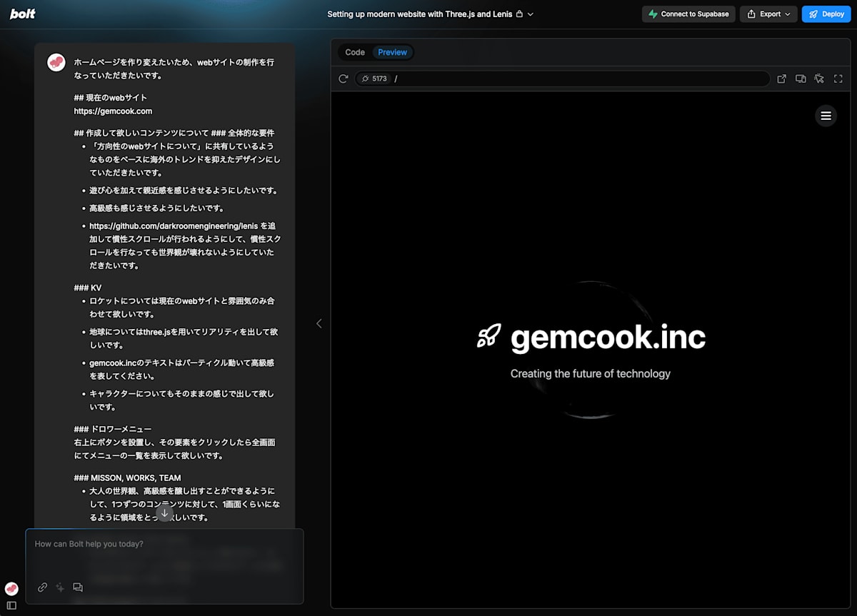Click the '### ドロワーメニュー' heading
857x616 pixels.
pyautogui.click(x=112, y=429)
